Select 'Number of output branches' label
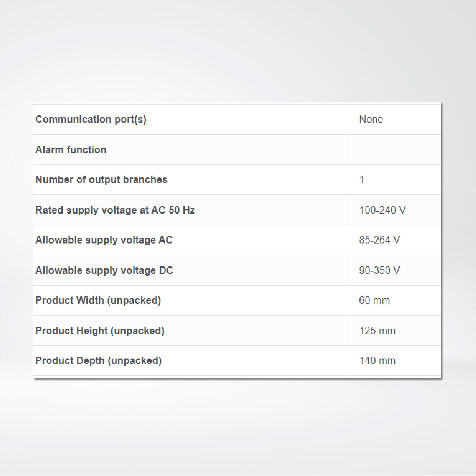The width and height of the screenshot is (476, 476). [x=101, y=180]
